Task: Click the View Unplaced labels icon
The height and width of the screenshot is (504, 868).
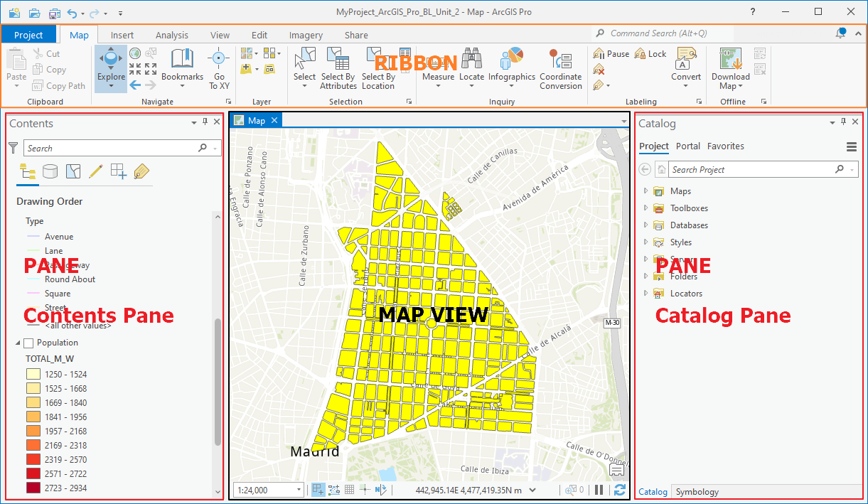Action: click(599, 70)
